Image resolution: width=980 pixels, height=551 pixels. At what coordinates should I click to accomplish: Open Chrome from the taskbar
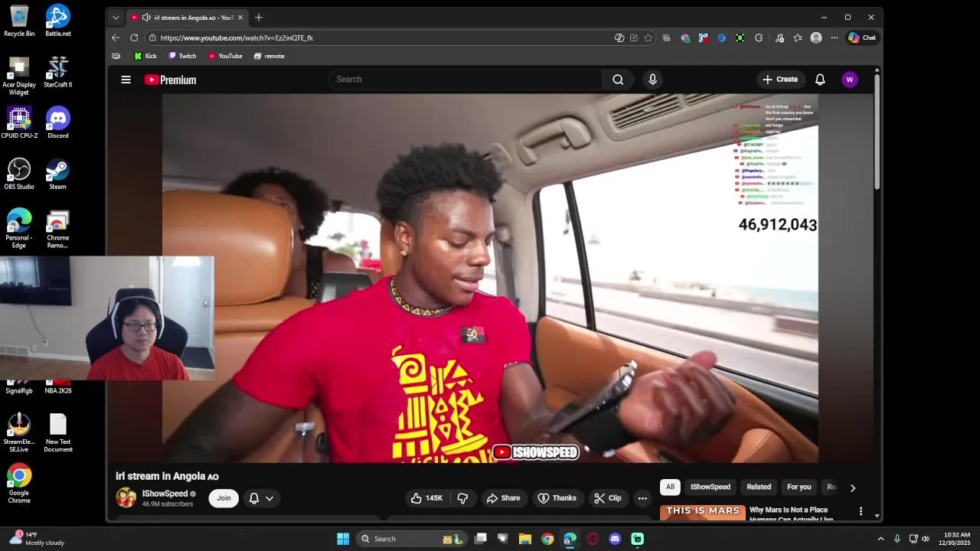click(547, 539)
